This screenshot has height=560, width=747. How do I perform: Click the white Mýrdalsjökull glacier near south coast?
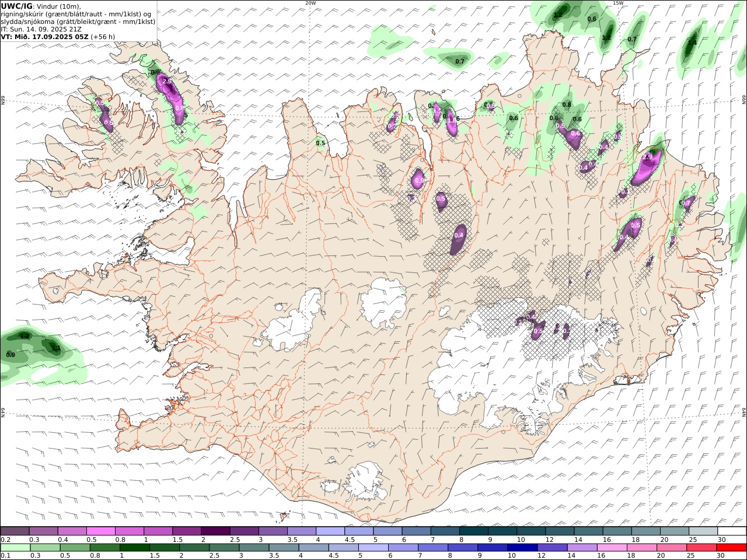(x=365, y=480)
